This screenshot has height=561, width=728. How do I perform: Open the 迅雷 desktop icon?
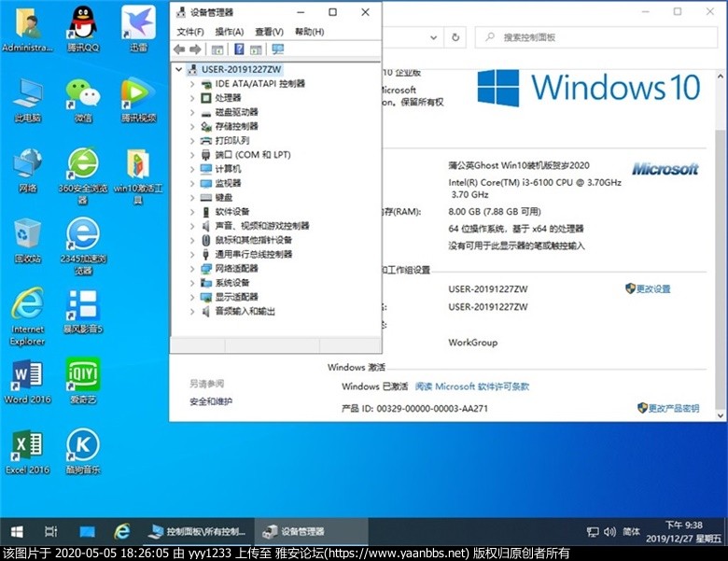[x=138, y=29]
